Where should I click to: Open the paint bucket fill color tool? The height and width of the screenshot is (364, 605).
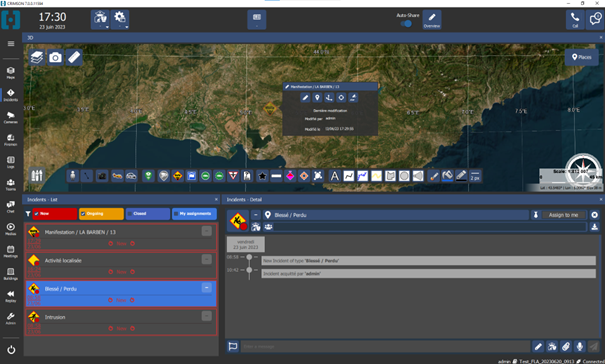pos(447,176)
